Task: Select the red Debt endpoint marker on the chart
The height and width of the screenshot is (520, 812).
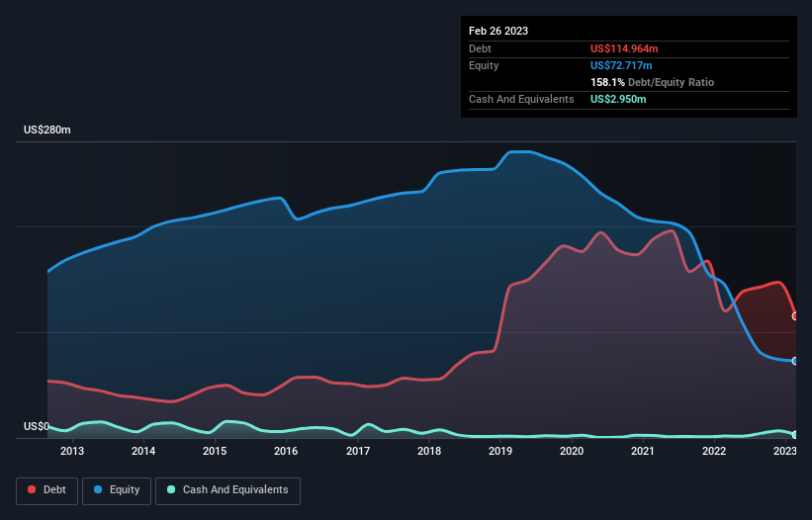Action: (x=795, y=316)
